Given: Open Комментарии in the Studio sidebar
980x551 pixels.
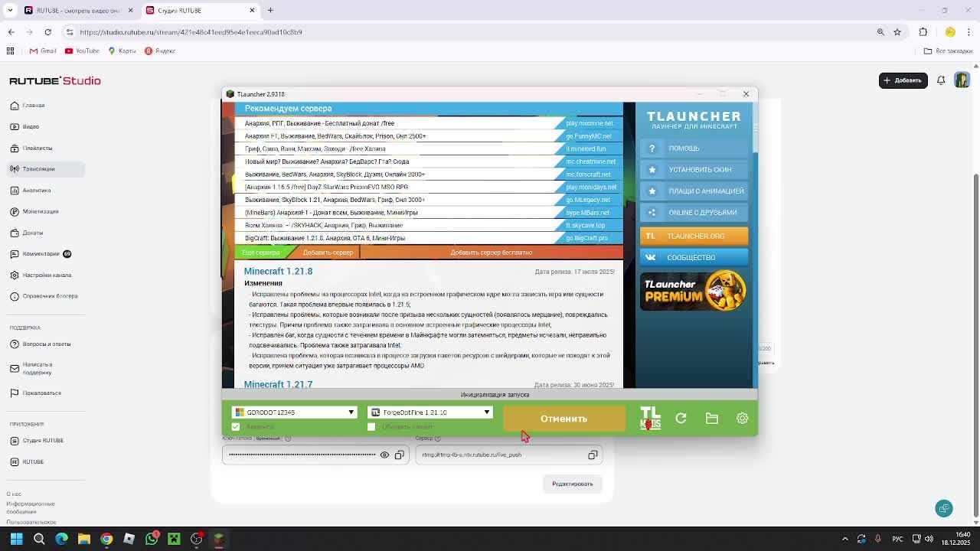Looking at the screenshot, I should point(41,253).
